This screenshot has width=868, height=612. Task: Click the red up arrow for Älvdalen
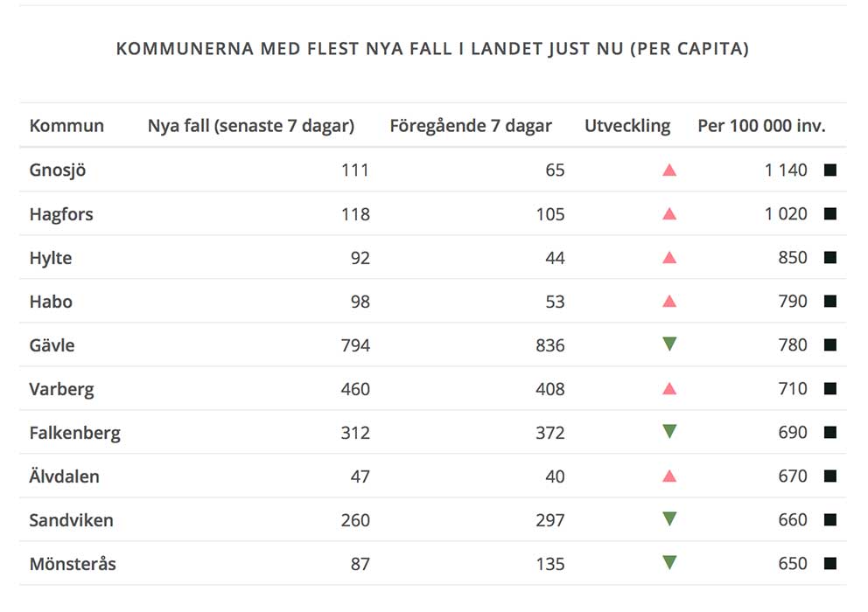click(x=669, y=476)
